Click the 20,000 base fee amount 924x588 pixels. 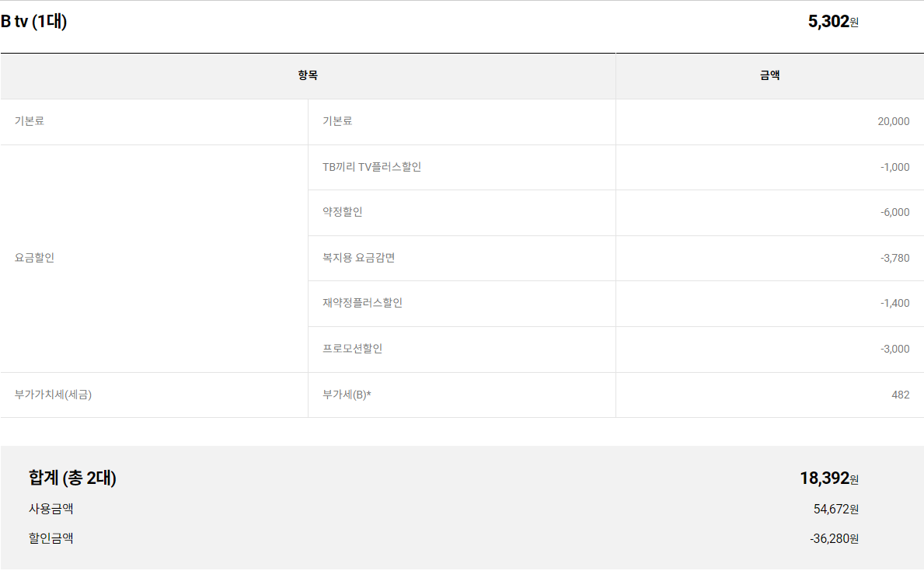pos(893,121)
